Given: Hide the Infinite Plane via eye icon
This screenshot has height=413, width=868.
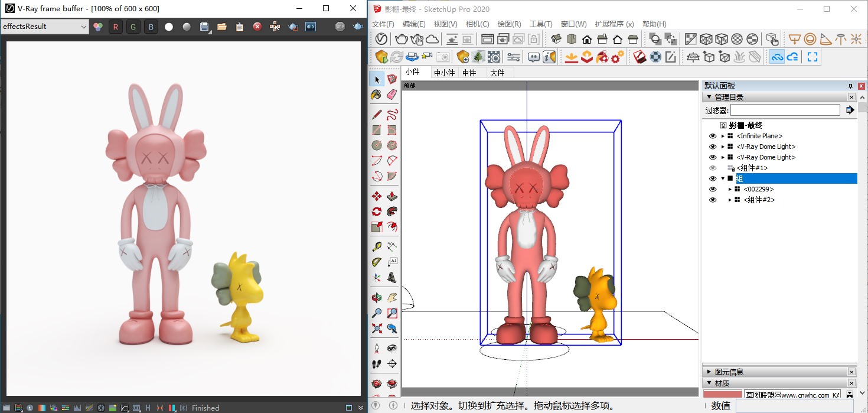Looking at the screenshot, I should [x=712, y=136].
